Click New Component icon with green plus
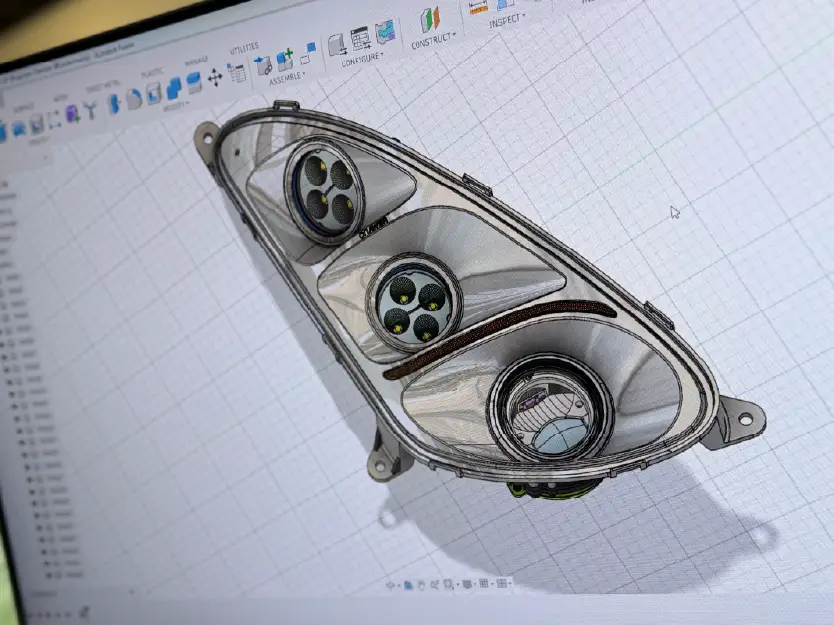Image resolution: width=834 pixels, height=625 pixels. (x=285, y=59)
